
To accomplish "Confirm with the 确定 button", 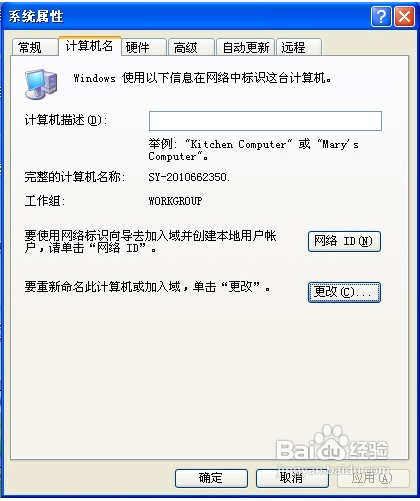I will [x=211, y=478].
